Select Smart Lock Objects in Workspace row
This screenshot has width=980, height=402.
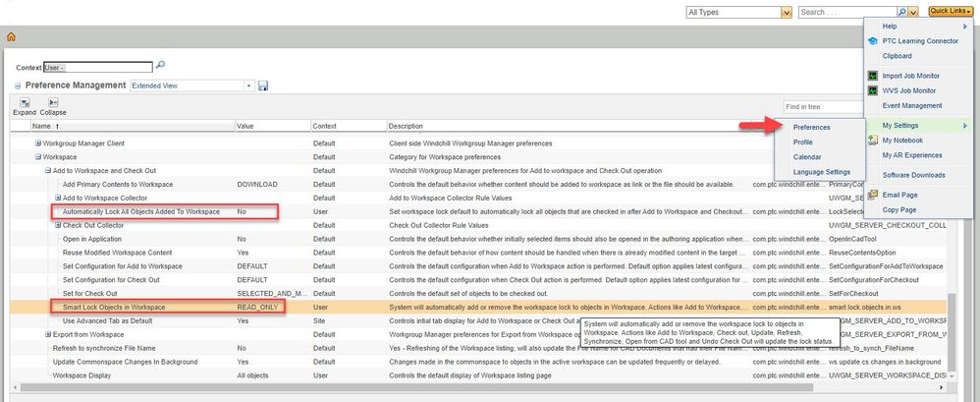[x=114, y=308]
